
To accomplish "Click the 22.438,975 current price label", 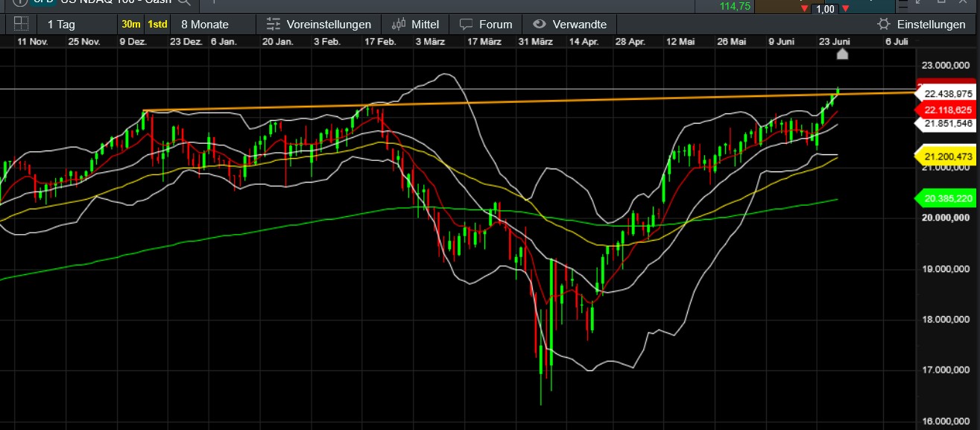I will 946,94.
